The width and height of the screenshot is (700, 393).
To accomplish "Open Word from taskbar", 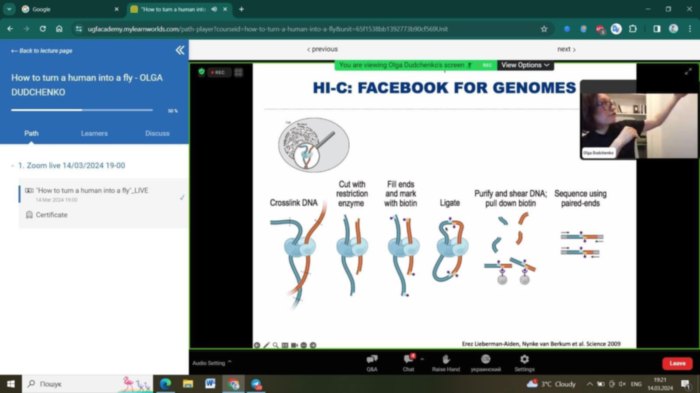I will click(210, 384).
